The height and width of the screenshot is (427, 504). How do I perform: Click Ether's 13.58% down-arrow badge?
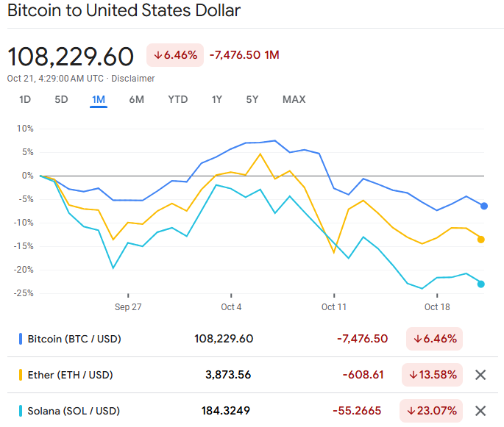coord(432,375)
